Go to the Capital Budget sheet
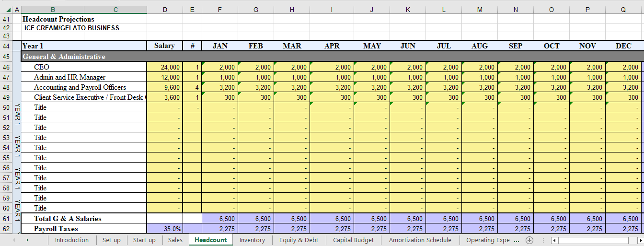Viewport: 644px width, 246px height. (x=353, y=240)
